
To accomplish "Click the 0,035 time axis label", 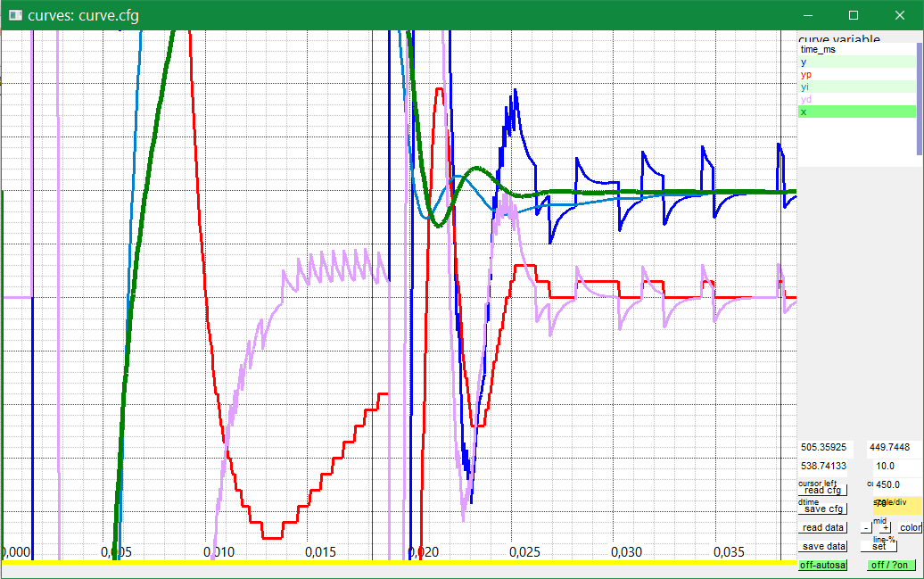I will (729, 552).
